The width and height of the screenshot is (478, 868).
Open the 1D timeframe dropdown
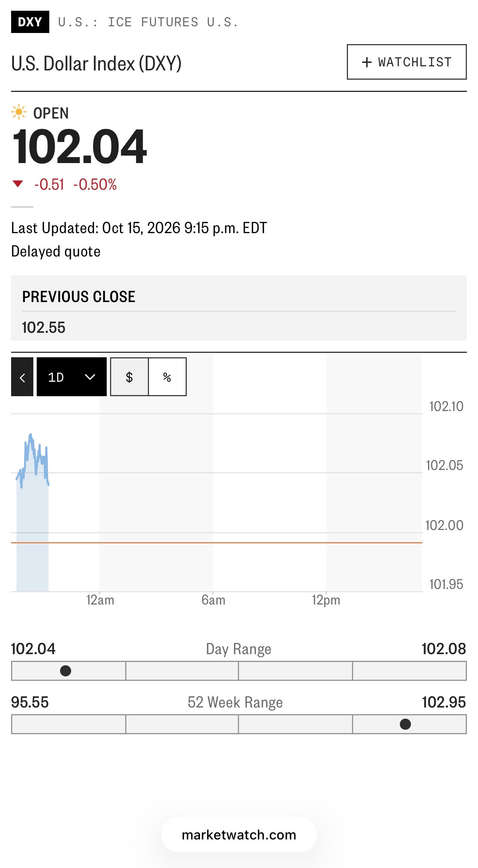tap(72, 377)
